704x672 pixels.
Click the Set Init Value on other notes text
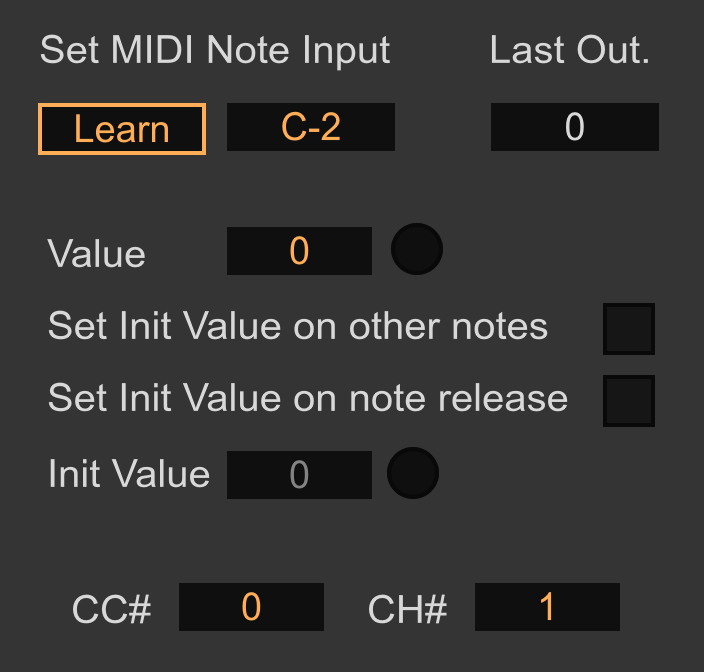[298, 326]
